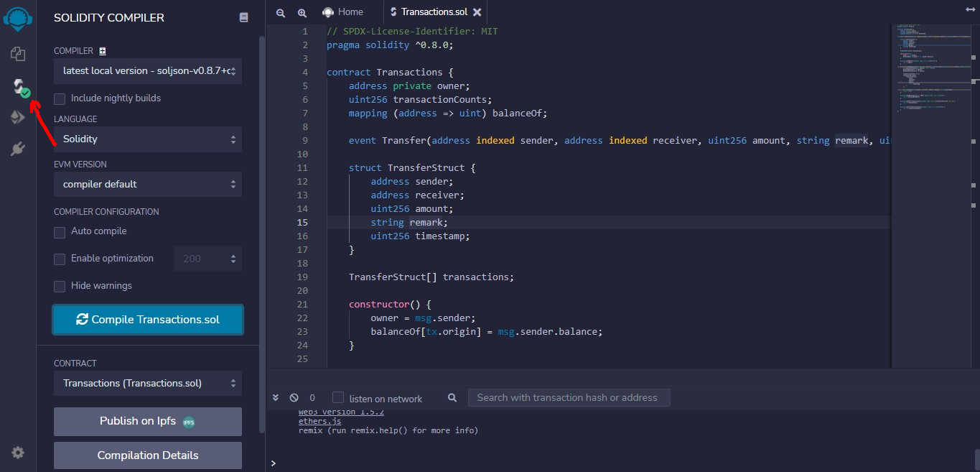The image size is (980, 472).
Task: Click the 'event Transfer' declaration line
Action: (x=619, y=141)
